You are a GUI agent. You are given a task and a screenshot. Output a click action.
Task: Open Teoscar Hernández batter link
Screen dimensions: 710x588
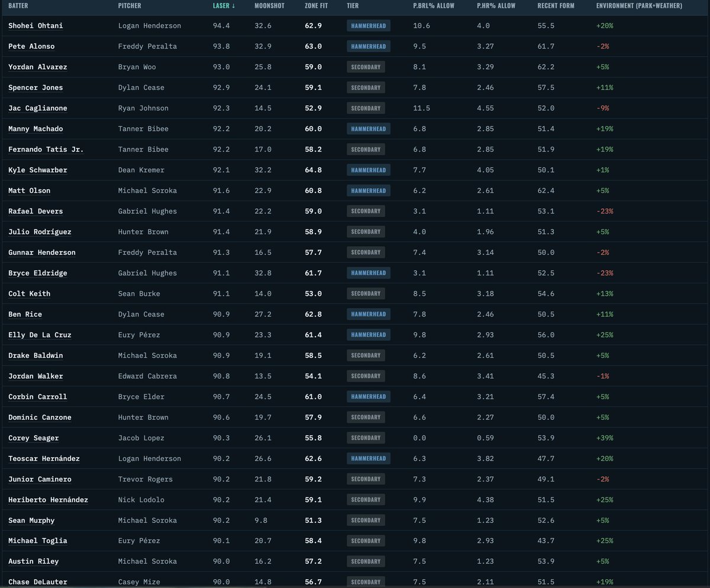[x=44, y=458]
